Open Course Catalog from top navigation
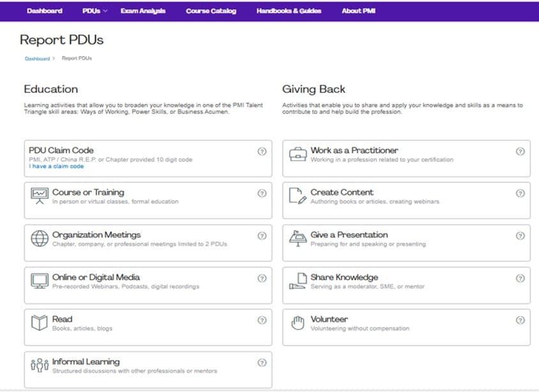Screen dimensions: 539x392 210,11
